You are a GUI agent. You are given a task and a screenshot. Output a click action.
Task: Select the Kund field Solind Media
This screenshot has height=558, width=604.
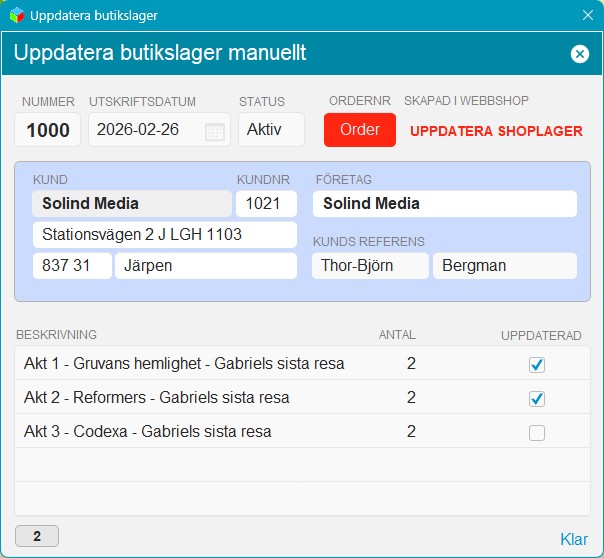point(132,203)
